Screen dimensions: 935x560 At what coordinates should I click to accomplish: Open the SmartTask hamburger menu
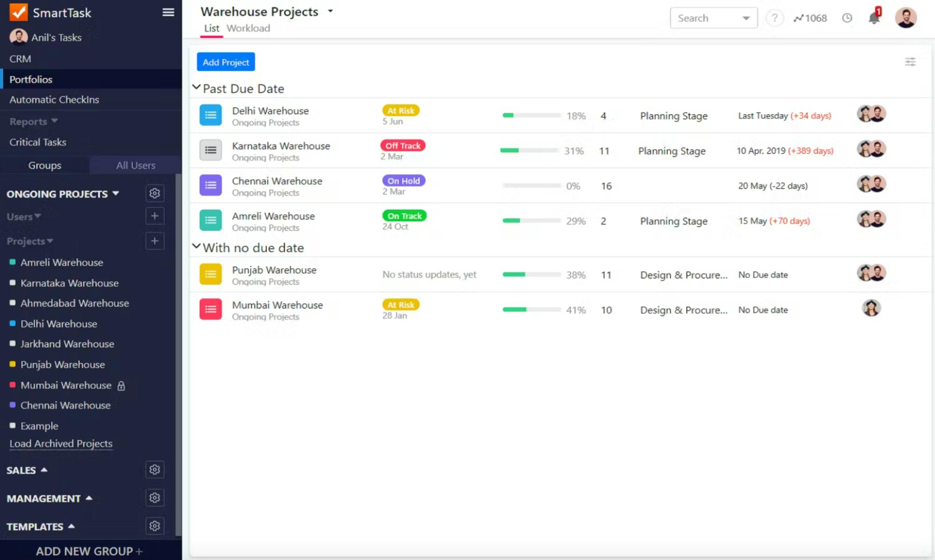click(x=168, y=13)
